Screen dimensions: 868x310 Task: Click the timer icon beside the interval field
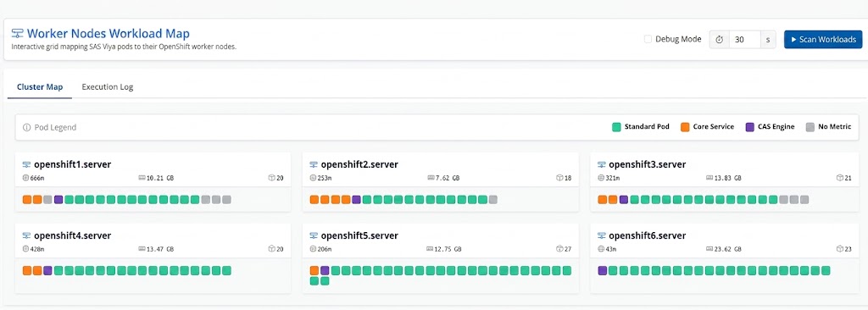point(720,39)
